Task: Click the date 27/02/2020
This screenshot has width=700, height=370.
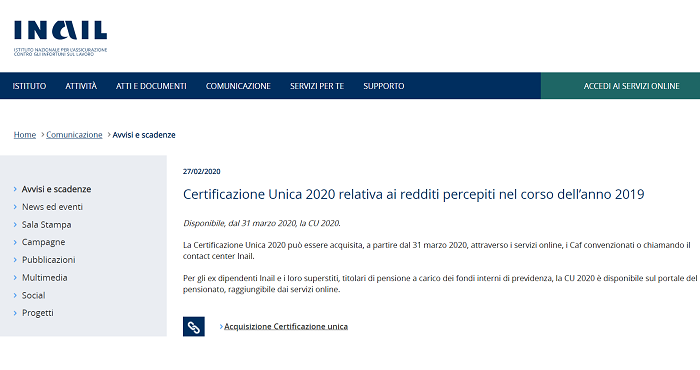Action: click(x=202, y=171)
